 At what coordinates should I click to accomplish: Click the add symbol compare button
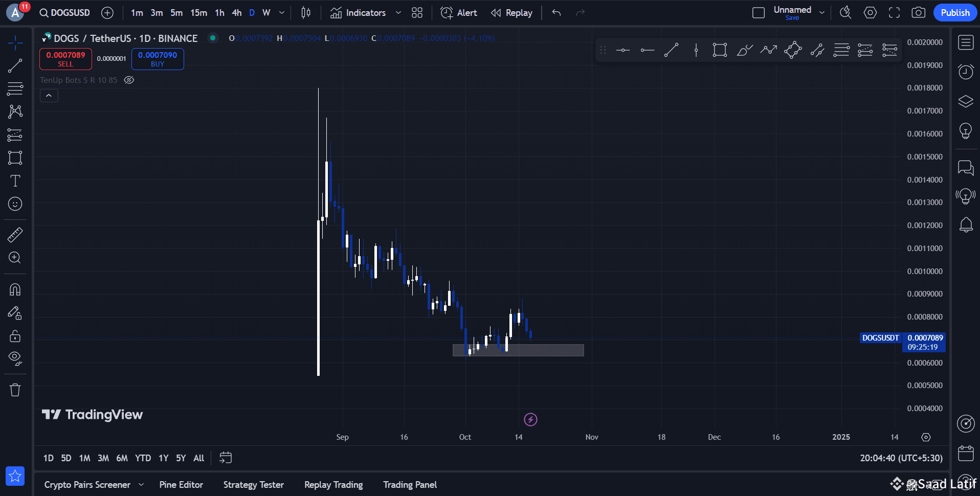107,13
